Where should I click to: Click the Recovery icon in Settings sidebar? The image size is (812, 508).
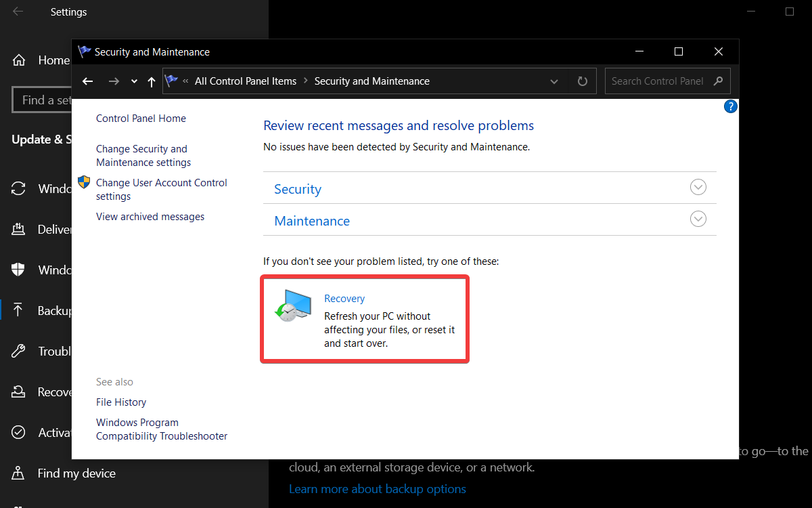(19, 391)
